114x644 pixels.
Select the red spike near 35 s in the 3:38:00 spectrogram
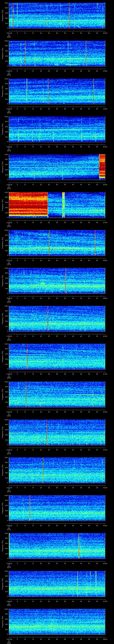point(66,280)
